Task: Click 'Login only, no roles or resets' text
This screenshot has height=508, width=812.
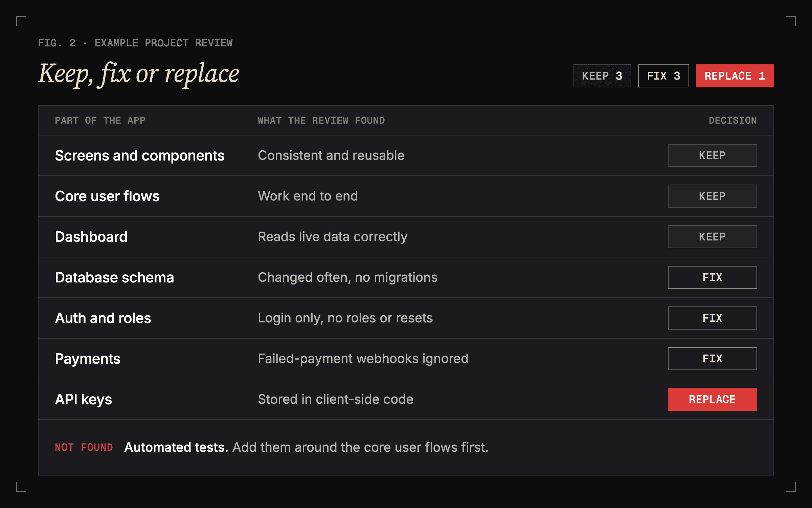Action: 345,318
